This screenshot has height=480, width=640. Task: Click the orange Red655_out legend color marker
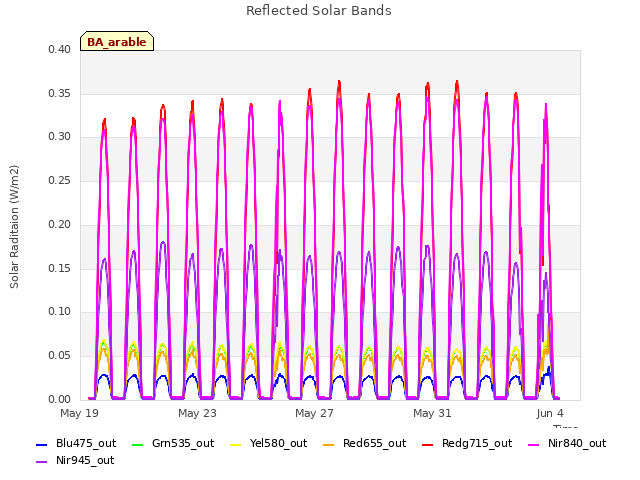pyautogui.click(x=328, y=444)
